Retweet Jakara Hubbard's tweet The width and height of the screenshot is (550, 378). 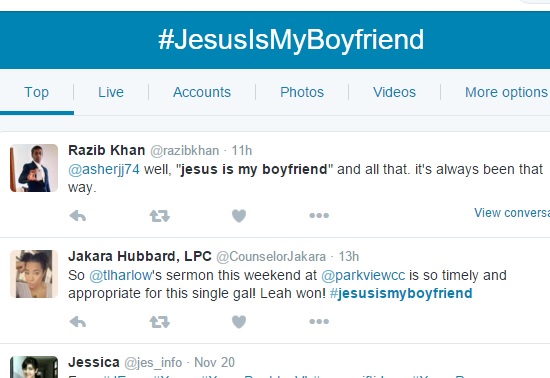pyautogui.click(x=160, y=322)
